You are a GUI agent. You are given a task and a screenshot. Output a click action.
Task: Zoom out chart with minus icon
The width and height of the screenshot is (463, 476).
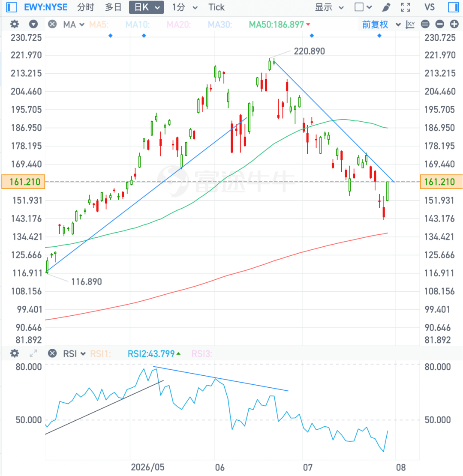439,24
